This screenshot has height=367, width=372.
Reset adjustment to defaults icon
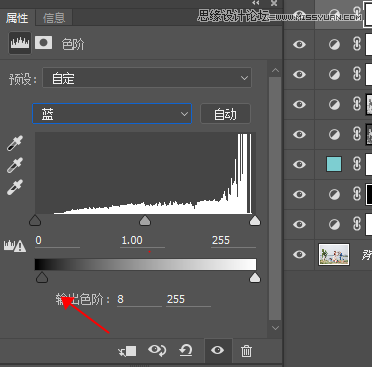(x=186, y=351)
